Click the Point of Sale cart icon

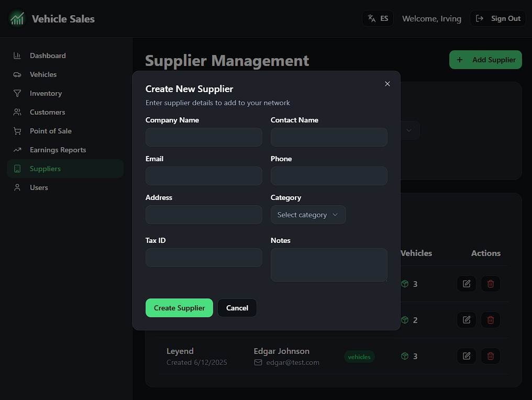17,131
